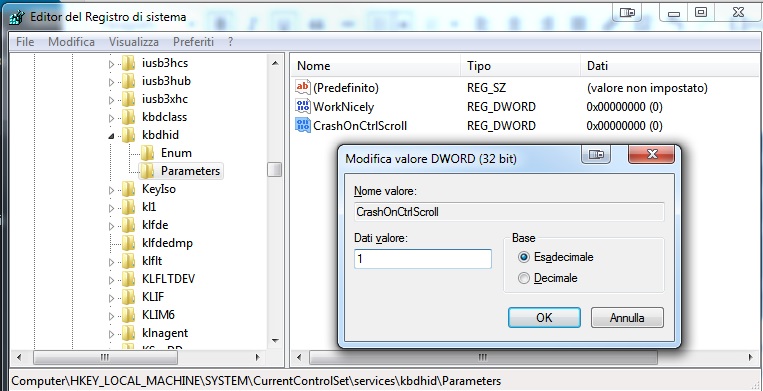Viewport: 763px width, 391px height.
Task: Select the iusb3hcs folder icon
Action: (x=128, y=63)
